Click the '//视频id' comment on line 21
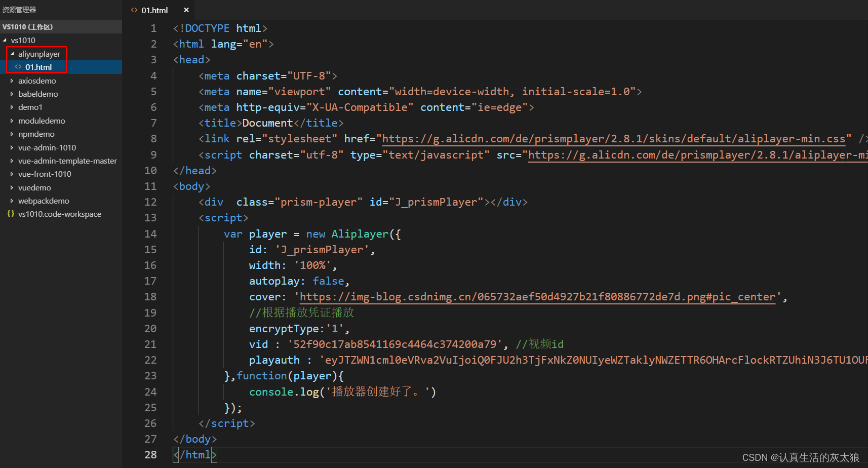Screen dimensions: 868x468 (x=539, y=344)
